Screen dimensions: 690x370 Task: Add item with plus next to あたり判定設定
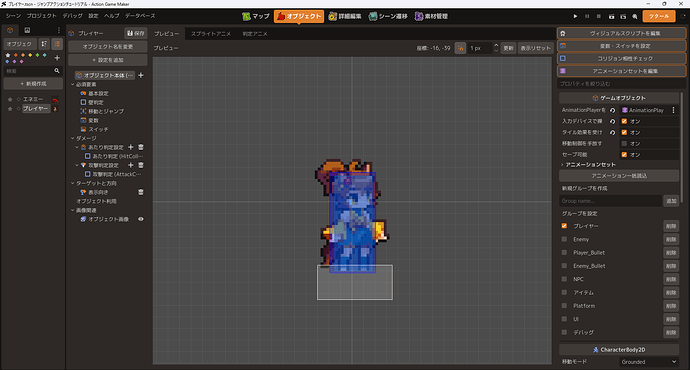[131, 147]
